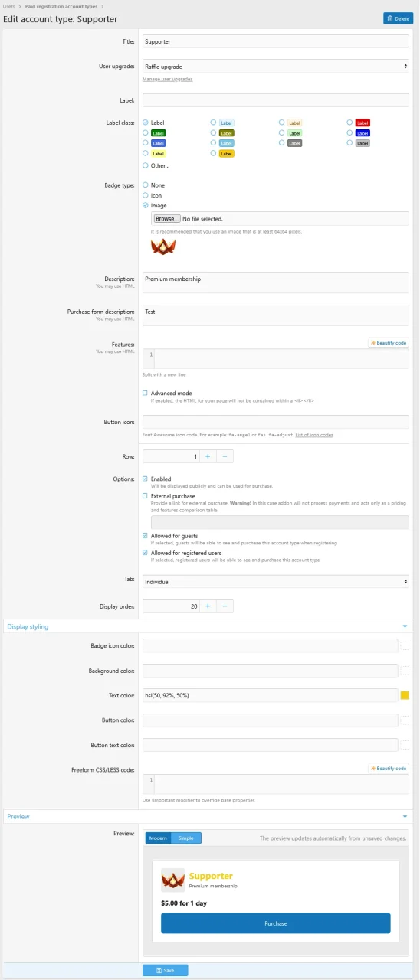420x980 pixels.
Task: Click into the Display order number field
Action: (x=171, y=606)
